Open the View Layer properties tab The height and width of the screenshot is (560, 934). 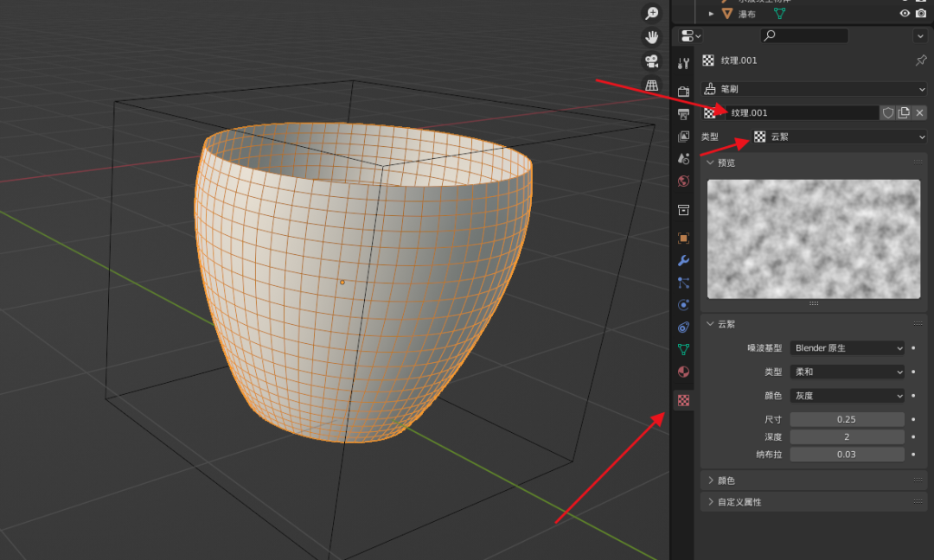pyautogui.click(x=683, y=137)
